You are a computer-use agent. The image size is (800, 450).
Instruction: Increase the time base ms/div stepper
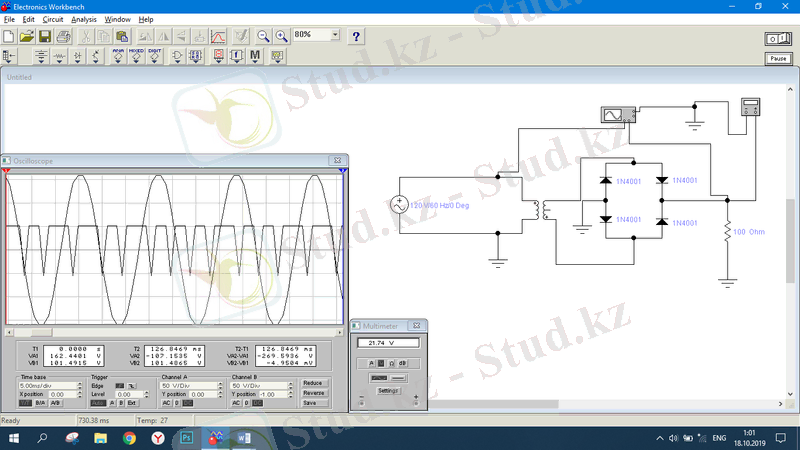click(x=80, y=383)
